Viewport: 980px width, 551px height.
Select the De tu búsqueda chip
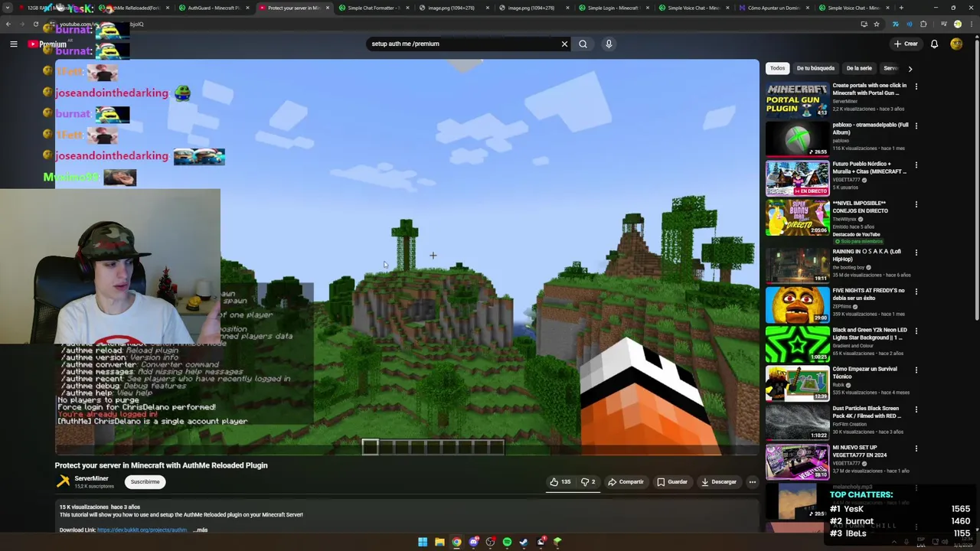815,68
